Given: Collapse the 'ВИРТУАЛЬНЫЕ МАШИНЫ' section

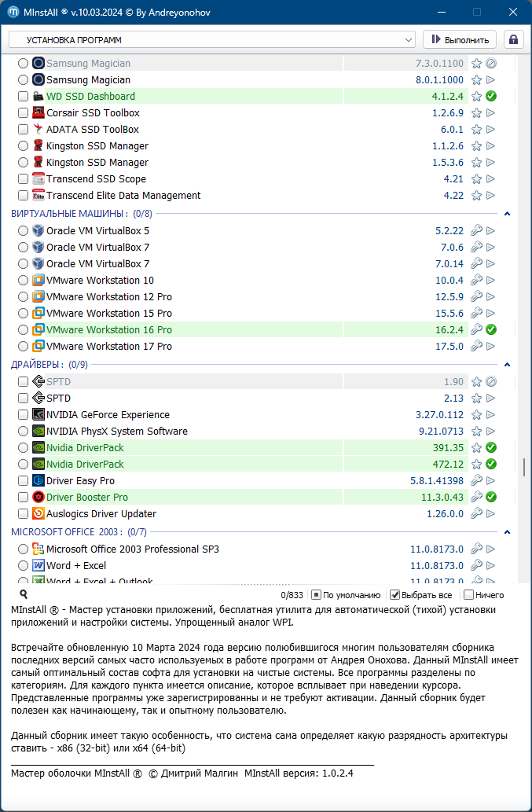Looking at the screenshot, I should [507, 214].
